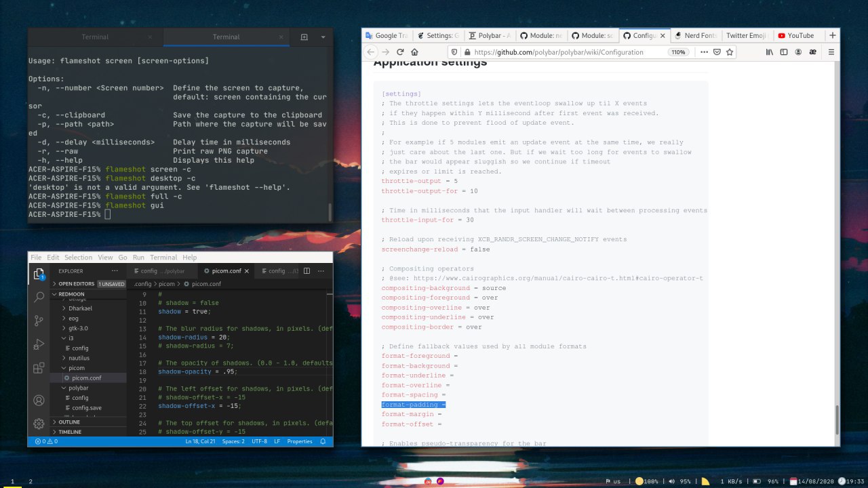Open the Source Control panel
Image resolution: width=868 pixels, height=488 pixels.
tap(39, 321)
